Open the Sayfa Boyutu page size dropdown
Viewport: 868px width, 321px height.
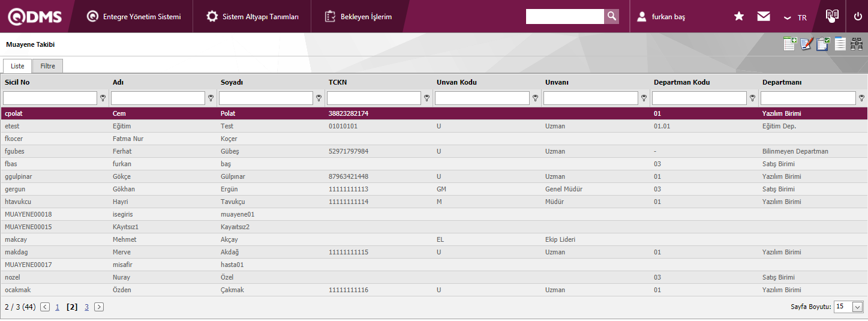click(x=849, y=307)
